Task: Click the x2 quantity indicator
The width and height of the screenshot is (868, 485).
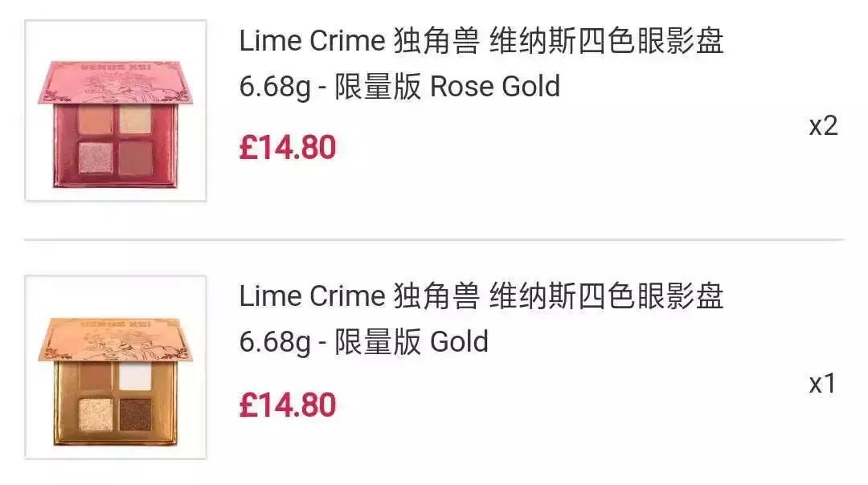Action: point(823,126)
